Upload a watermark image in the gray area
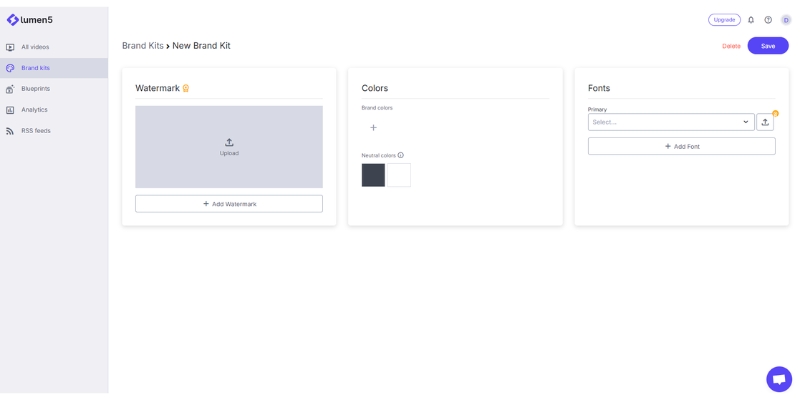 click(x=229, y=147)
